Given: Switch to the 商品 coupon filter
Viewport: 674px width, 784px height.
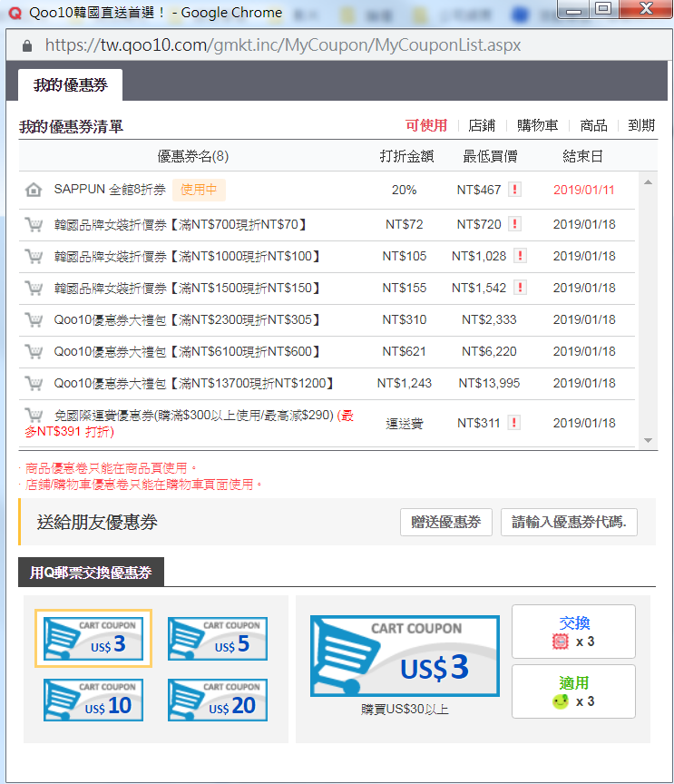Looking at the screenshot, I should (593, 125).
